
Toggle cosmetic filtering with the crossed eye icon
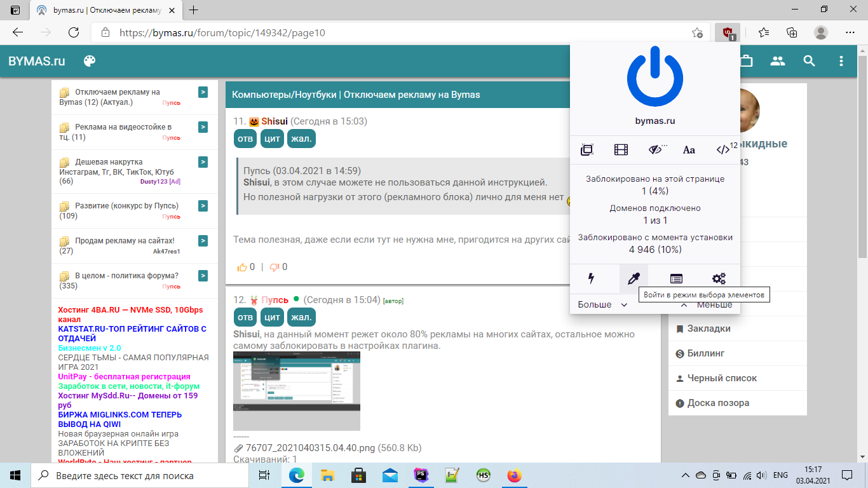click(x=655, y=150)
